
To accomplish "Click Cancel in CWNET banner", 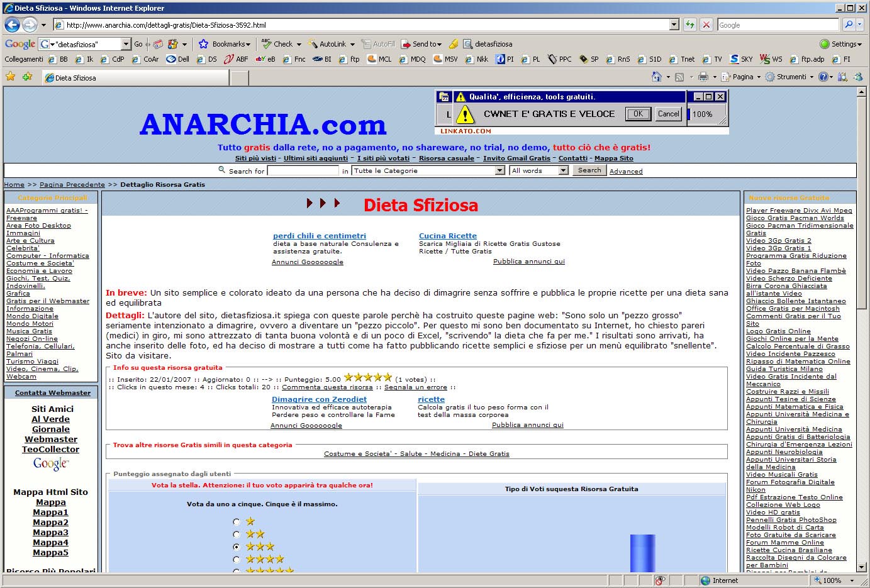I will pos(668,114).
